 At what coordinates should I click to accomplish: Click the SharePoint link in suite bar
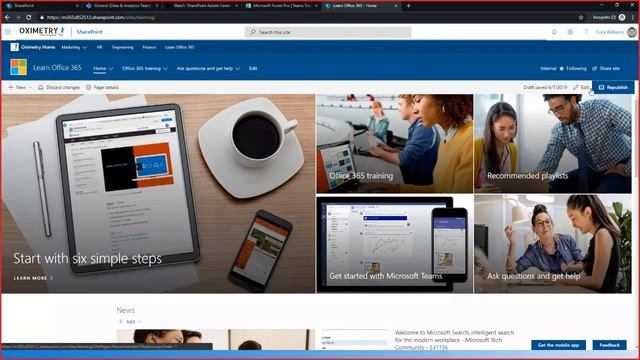pos(89,32)
